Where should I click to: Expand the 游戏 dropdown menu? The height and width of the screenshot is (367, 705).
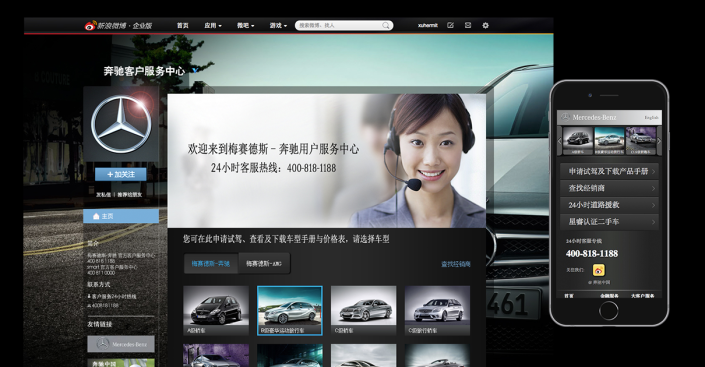point(278,26)
